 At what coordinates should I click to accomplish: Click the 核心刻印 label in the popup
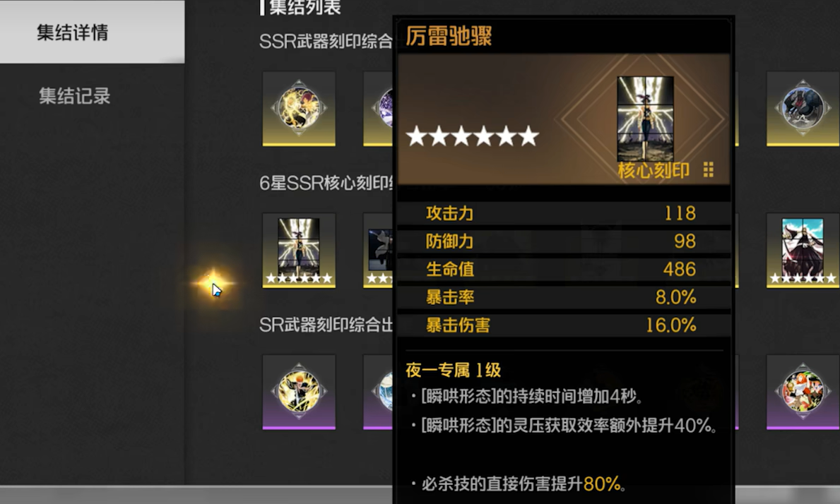coord(653,170)
